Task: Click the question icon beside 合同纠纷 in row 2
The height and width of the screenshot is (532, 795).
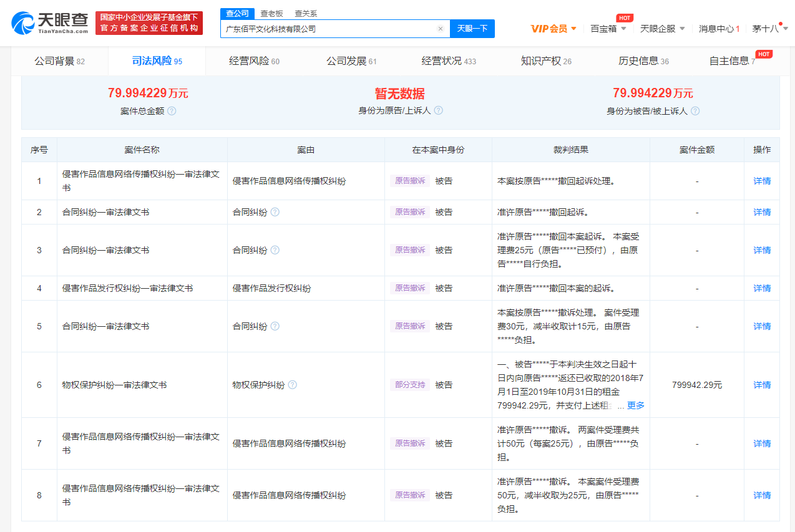Action: pos(275,212)
